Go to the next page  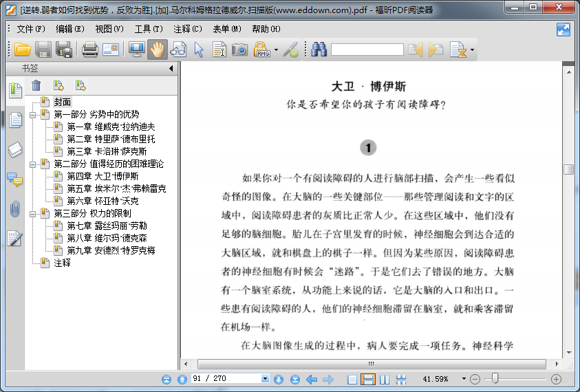(x=279, y=379)
